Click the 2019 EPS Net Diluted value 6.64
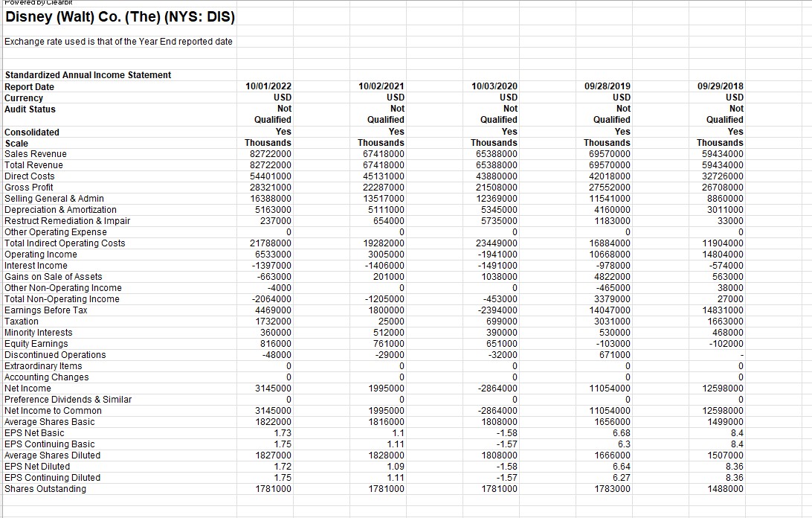Image resolution: width=812 pixels, height=518 pixels. click(x=622, y=467)
